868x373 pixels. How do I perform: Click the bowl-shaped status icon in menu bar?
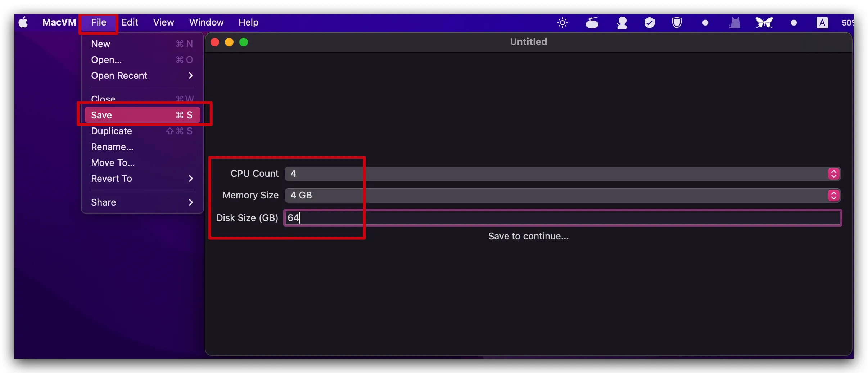point(592,23)
